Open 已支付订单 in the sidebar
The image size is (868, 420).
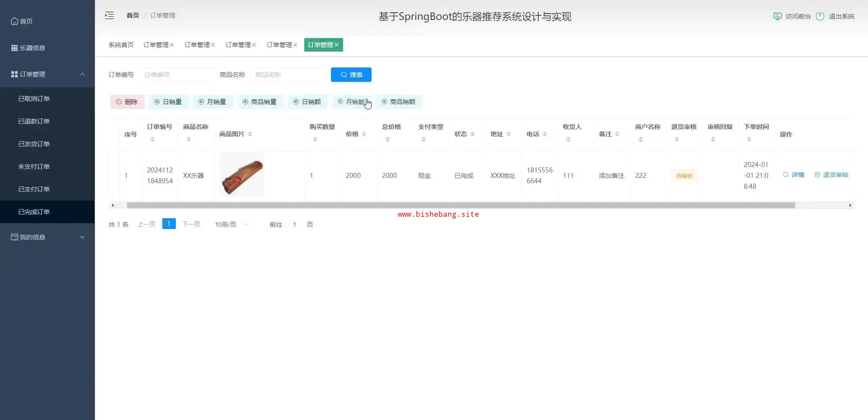[x=47, y=189]
